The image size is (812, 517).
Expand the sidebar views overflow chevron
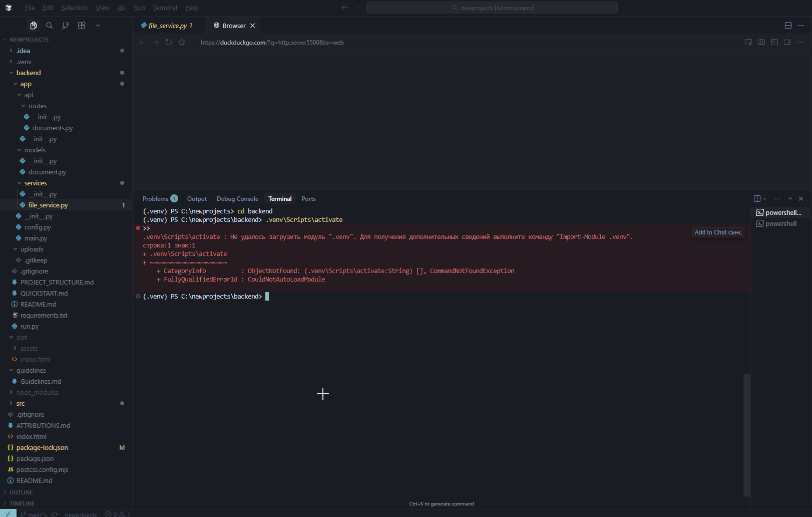(98, 26)
